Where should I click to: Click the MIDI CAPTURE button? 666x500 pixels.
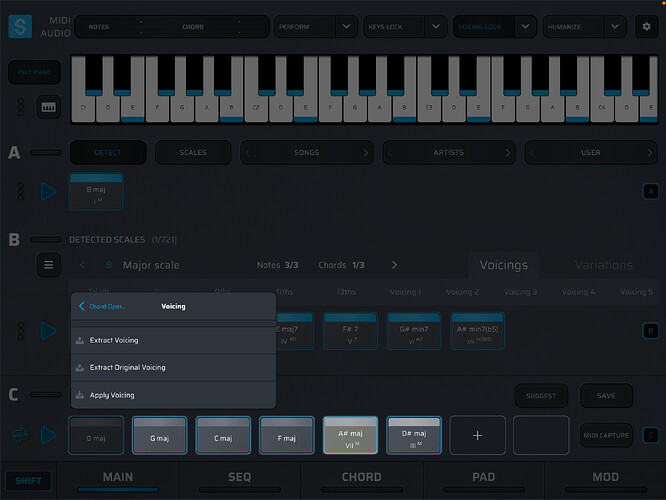pos(606,435)
